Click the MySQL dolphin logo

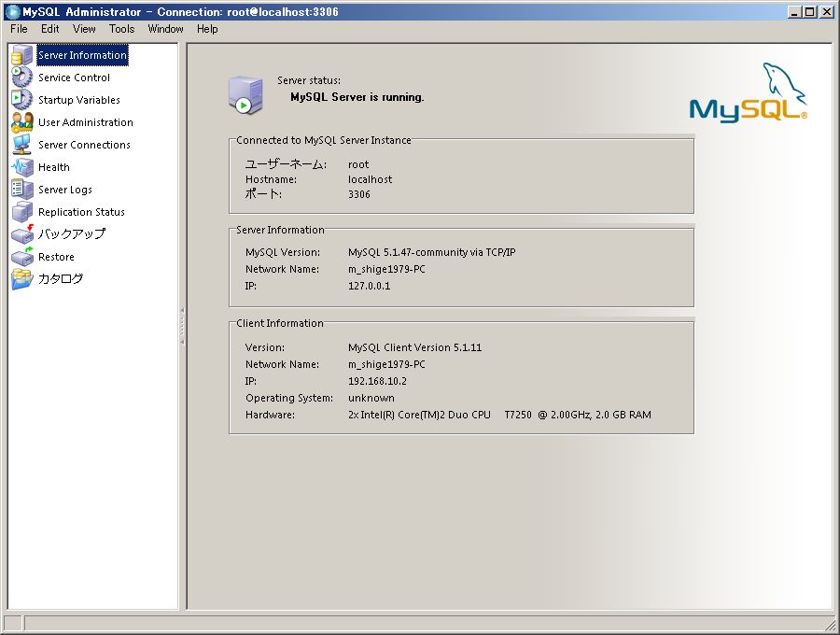point(748,92)
